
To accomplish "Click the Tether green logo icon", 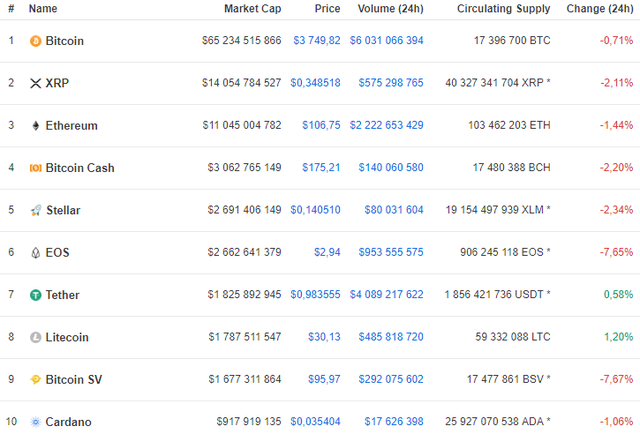I will pos(36,295).
